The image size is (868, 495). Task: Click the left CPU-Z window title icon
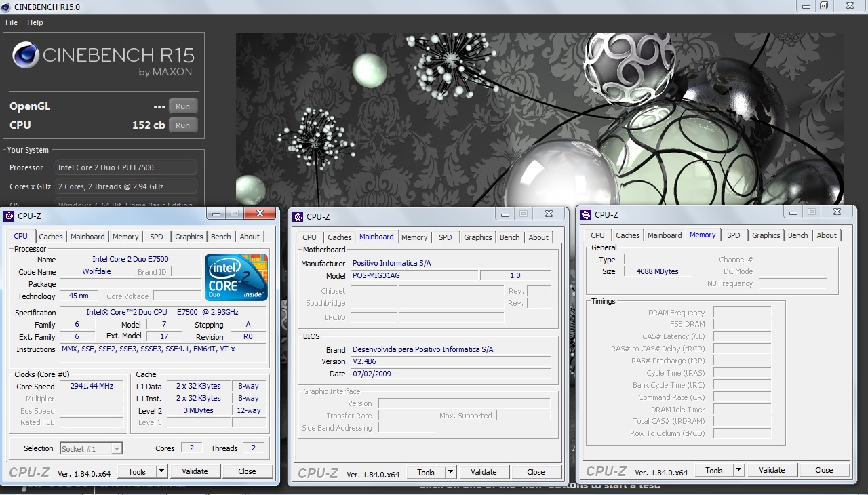point(9,216)
